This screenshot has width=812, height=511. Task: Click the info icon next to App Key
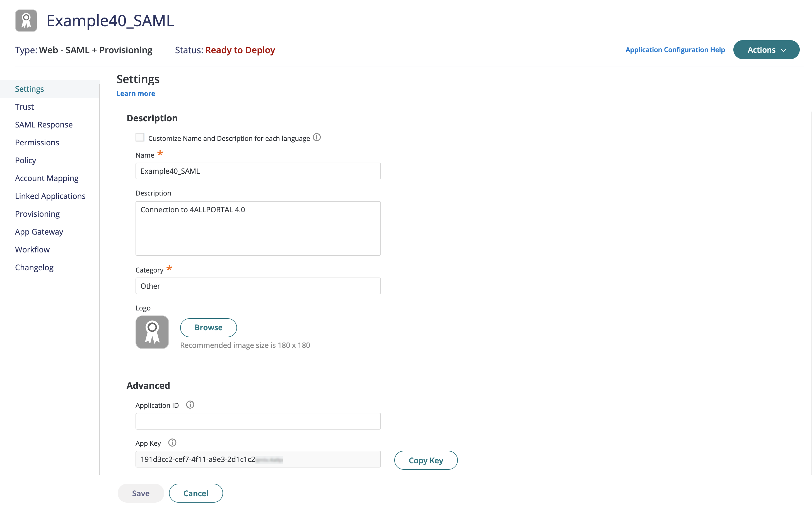(172, 443)
